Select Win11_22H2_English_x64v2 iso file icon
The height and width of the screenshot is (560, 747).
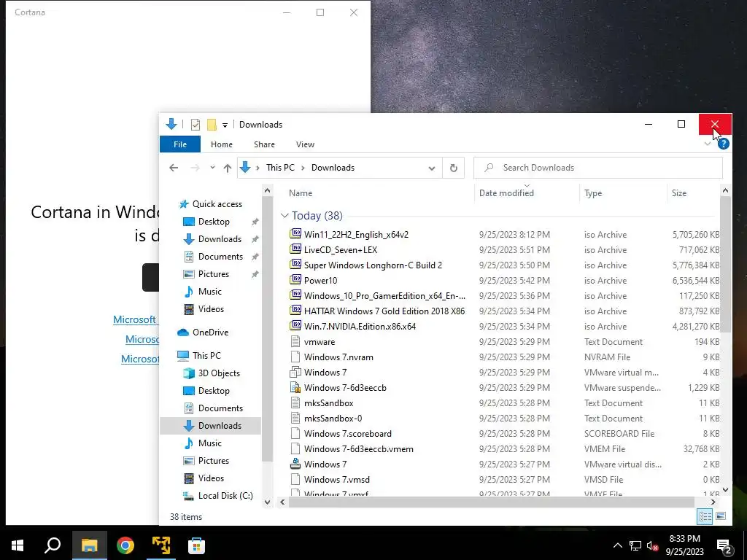click(296, 234)
